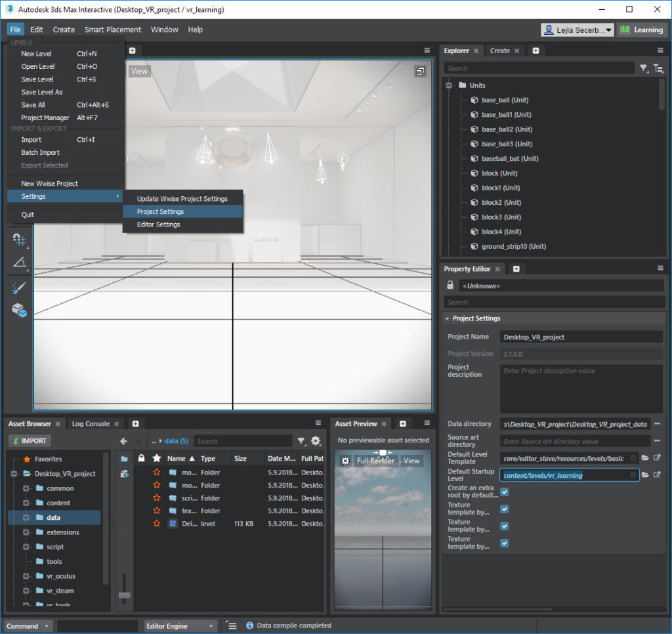Viewport: 672px width, 634px height.
Task: Click the IMPORT button
Action: (30, 441)
